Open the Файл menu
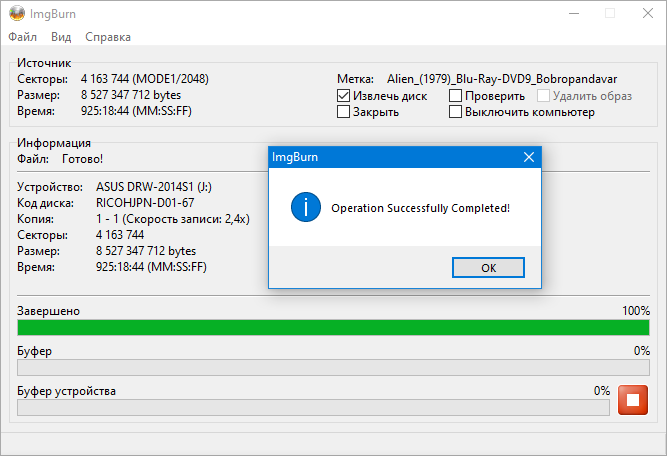Viewport: 667px width, 456px height. click(23, 37)
